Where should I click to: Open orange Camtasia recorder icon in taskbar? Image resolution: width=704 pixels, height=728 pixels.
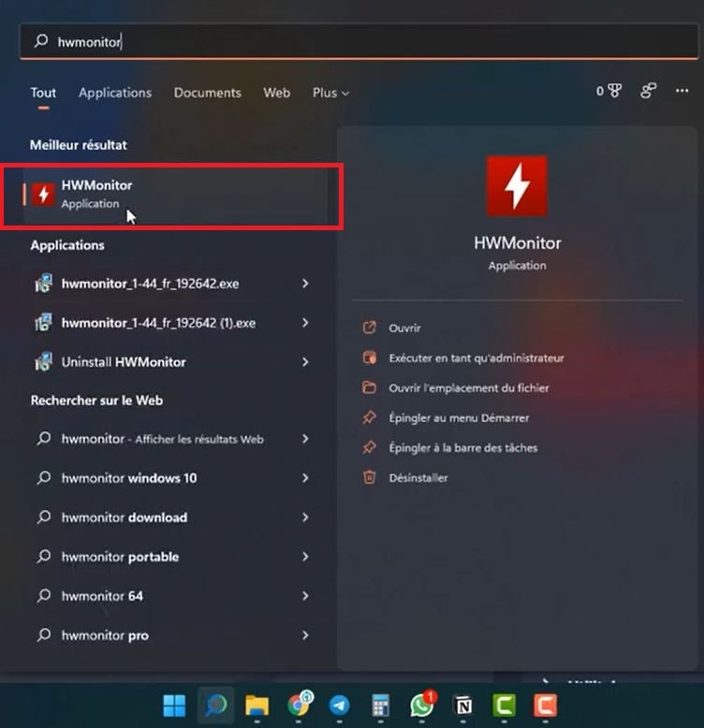tap(545, 706)
